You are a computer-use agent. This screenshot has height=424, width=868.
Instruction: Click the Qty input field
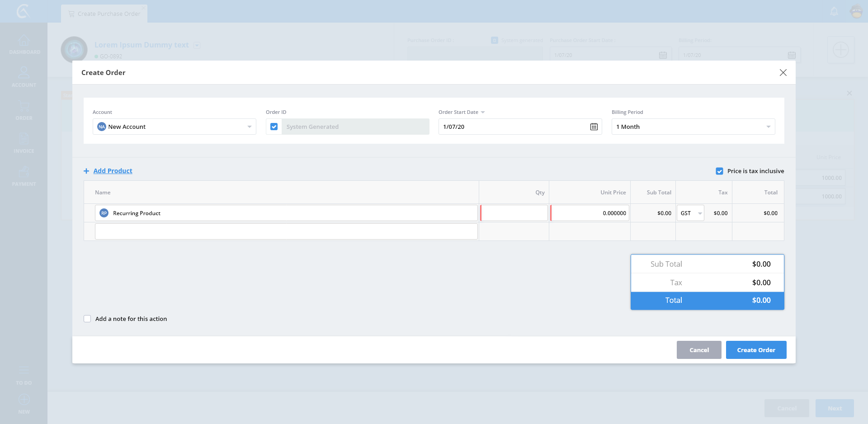coord(514,213)
